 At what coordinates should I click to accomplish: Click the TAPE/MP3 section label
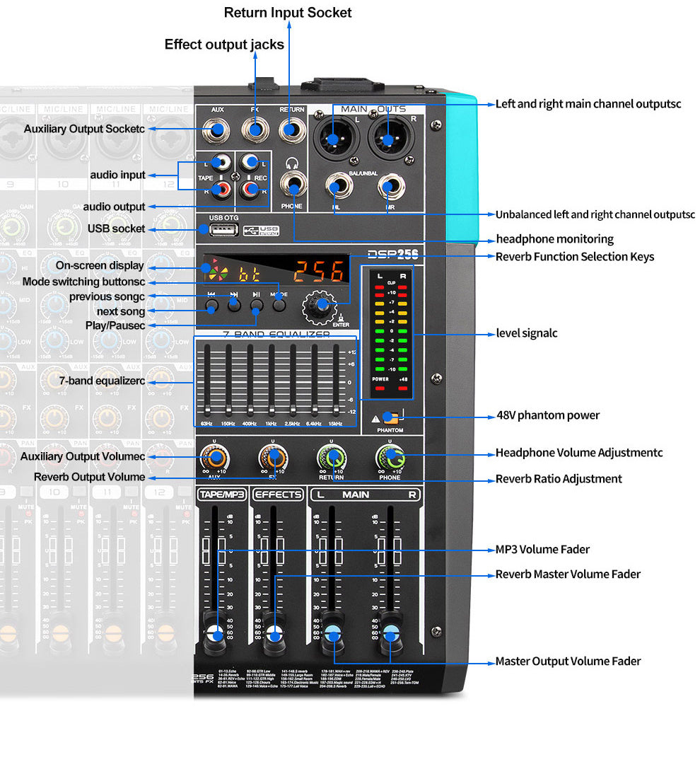pyautogui.click(x=222, y=494)
